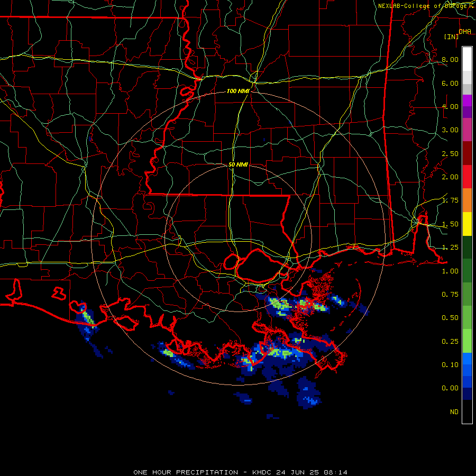Pick the pink legend swatch above 3.00
The image size is (476, 476).
click(x=467, y=130)
